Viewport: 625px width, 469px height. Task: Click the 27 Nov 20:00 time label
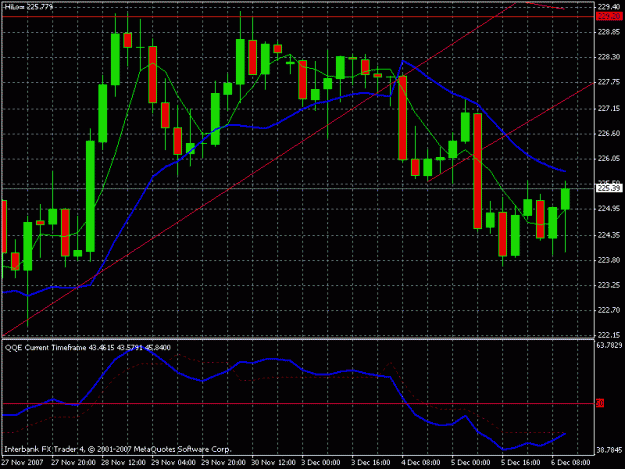pyautogui.click(x=73, y=463)
